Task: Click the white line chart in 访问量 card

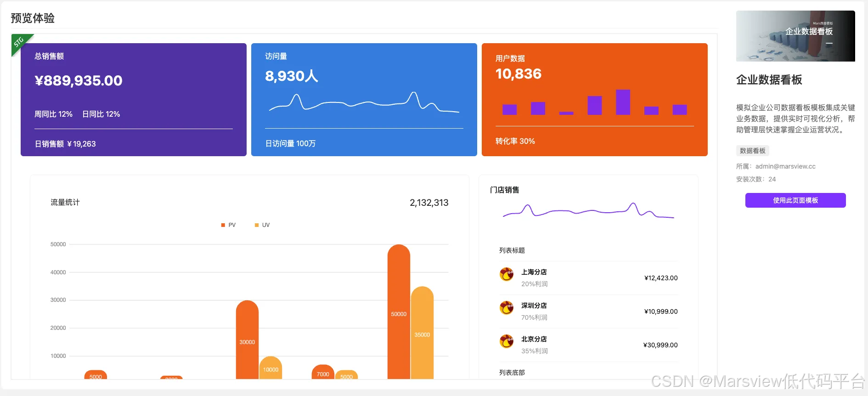Action: 364,102
